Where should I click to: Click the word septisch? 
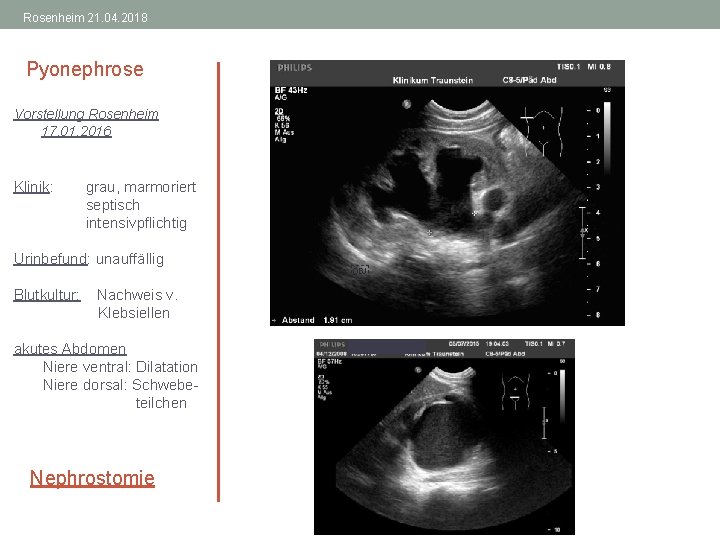113,205
